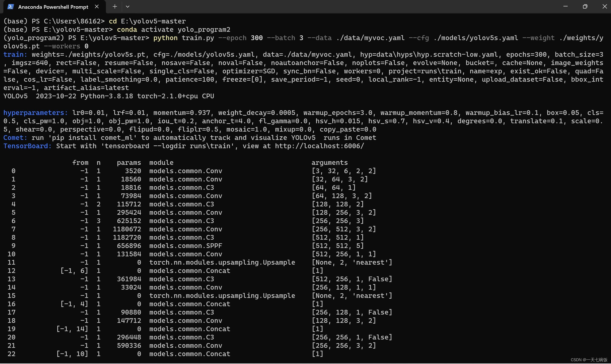Click the blue 'TensorBoard:' label

pos(27,146)
